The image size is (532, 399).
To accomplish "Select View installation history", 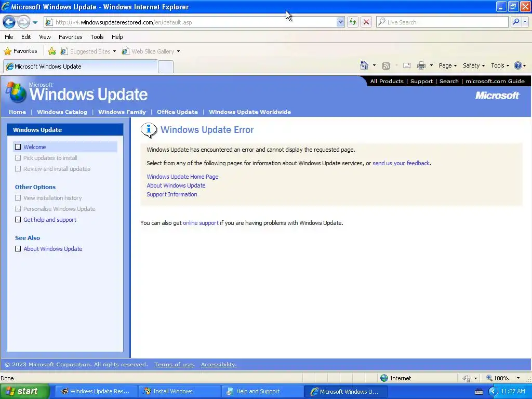I will (52, 198).
